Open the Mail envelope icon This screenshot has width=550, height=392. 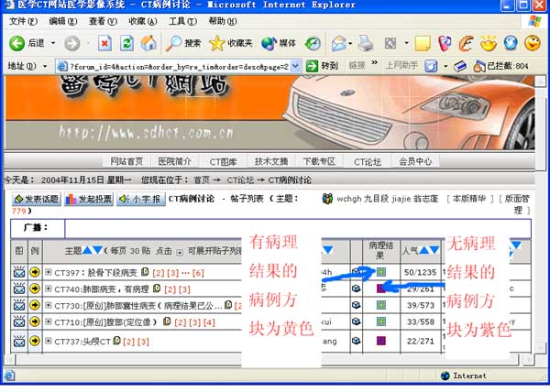point(338,43)
